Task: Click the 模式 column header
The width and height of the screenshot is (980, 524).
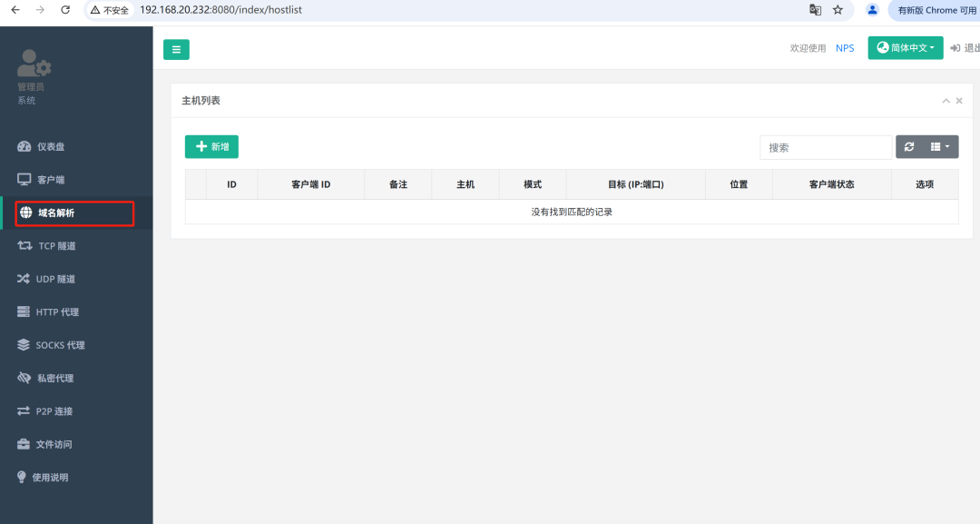Action: tap(533, 184)
